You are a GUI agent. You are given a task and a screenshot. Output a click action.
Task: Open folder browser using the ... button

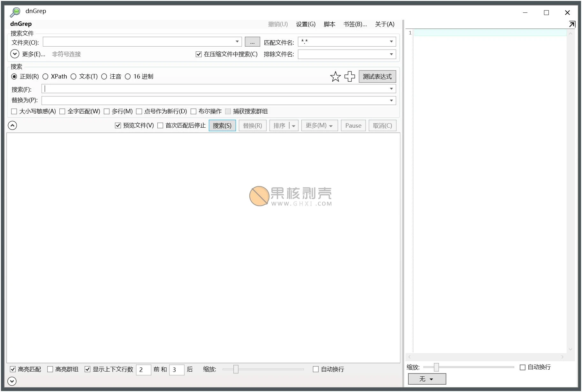(252, 42)
